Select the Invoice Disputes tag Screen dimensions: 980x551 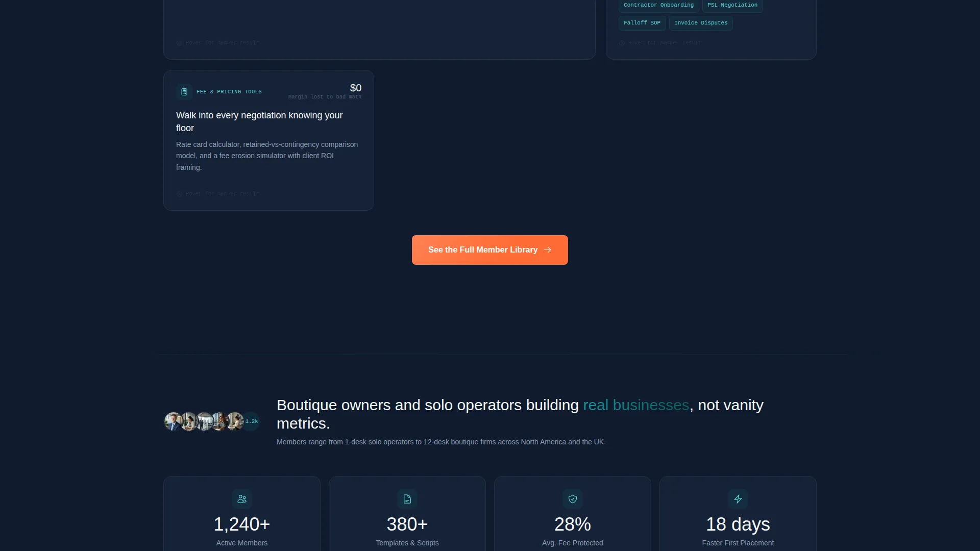click(701, 23)
